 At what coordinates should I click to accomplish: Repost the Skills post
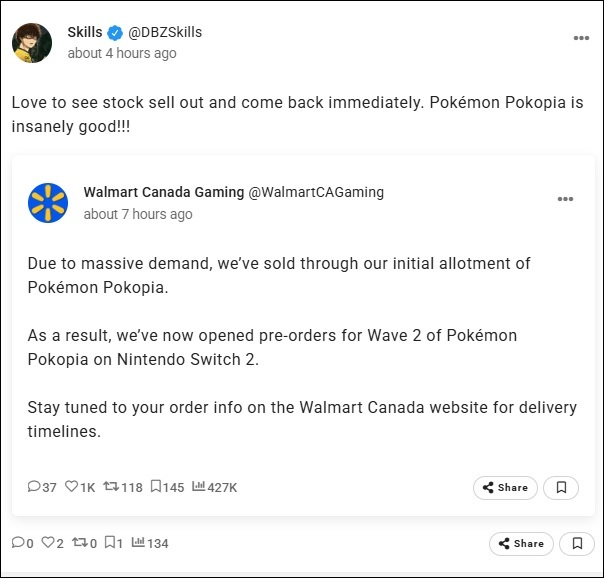click(79, 543)
